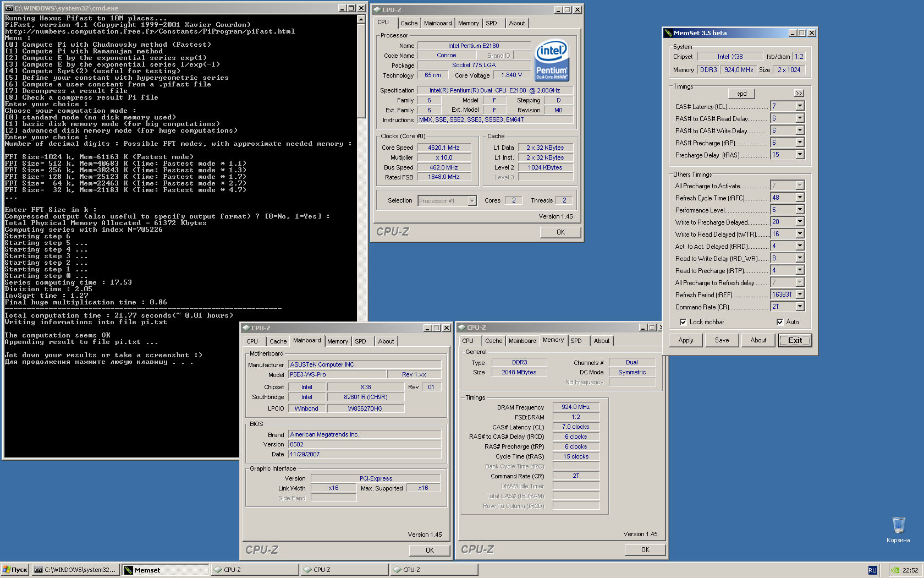
Task: Click the first CPU-Z taskbar button
Action: (x=255, y=570)
